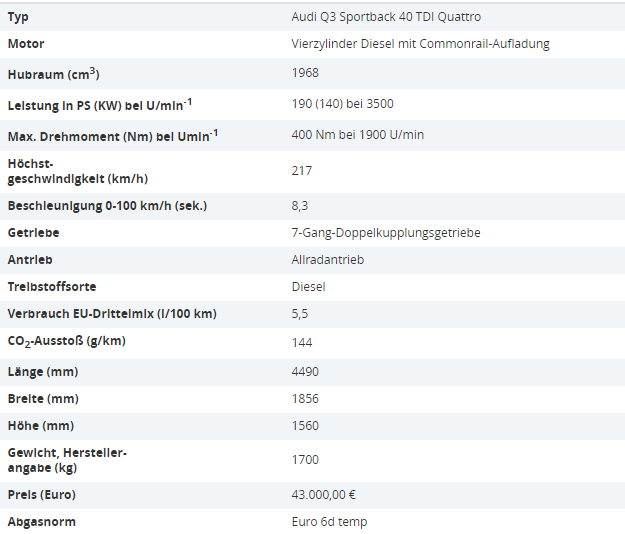The width and height of the screenshot is (625, 534).
Task: Select 'Vierzylinder Diesel mit Commonrail-Aufladung' text
Action: point(420,44)
